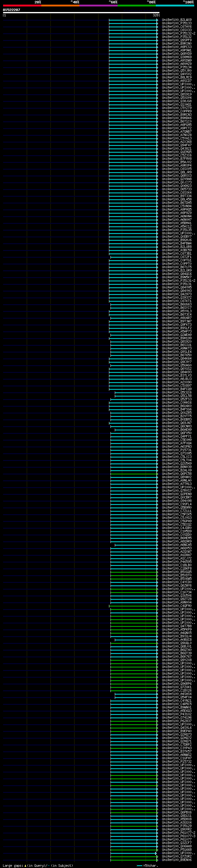
Task: Open hit UniRef100_Q9SPF9
Action: click(x=176, y=40)
